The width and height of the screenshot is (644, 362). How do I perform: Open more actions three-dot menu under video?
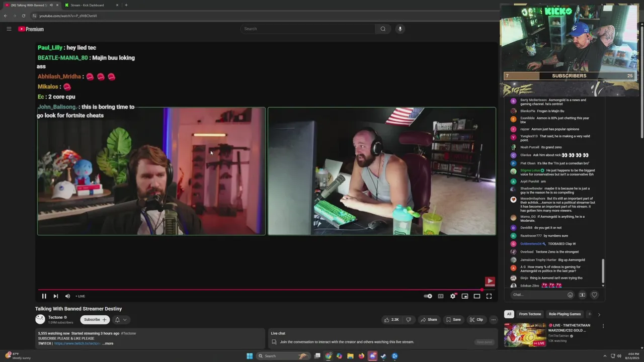pyautogui.click(x=494, y=319)
